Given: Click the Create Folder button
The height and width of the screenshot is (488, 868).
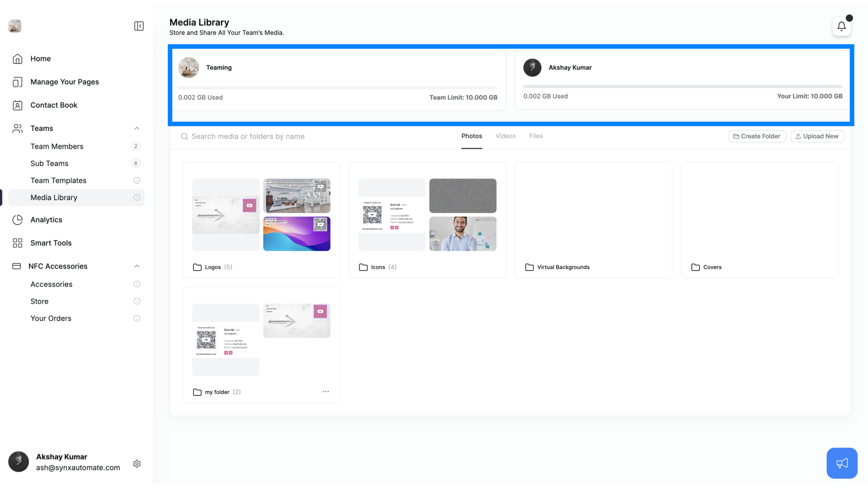Looking at the screenshot, I should coord(757,136).
